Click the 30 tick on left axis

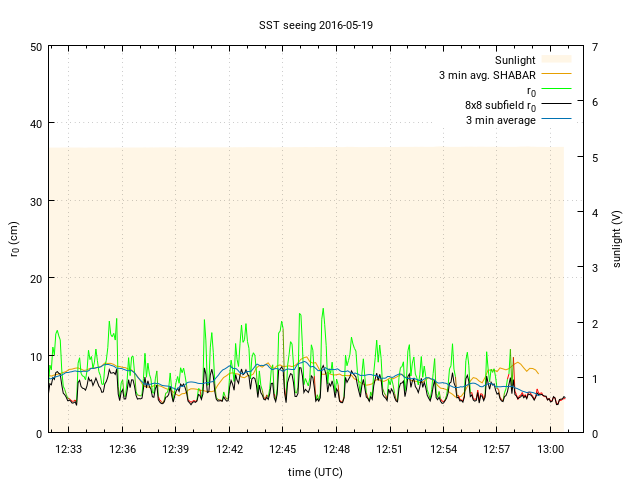click(35, 201)
